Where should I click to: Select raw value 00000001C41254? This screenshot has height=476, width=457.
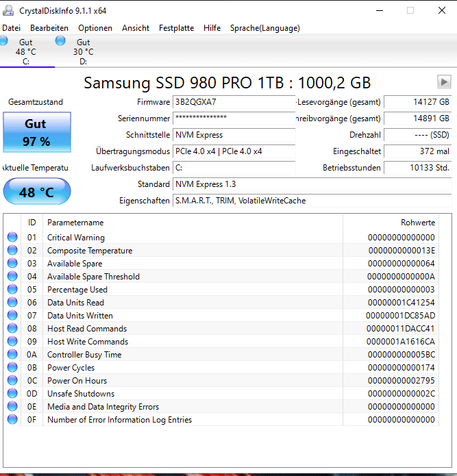point(401,303)
